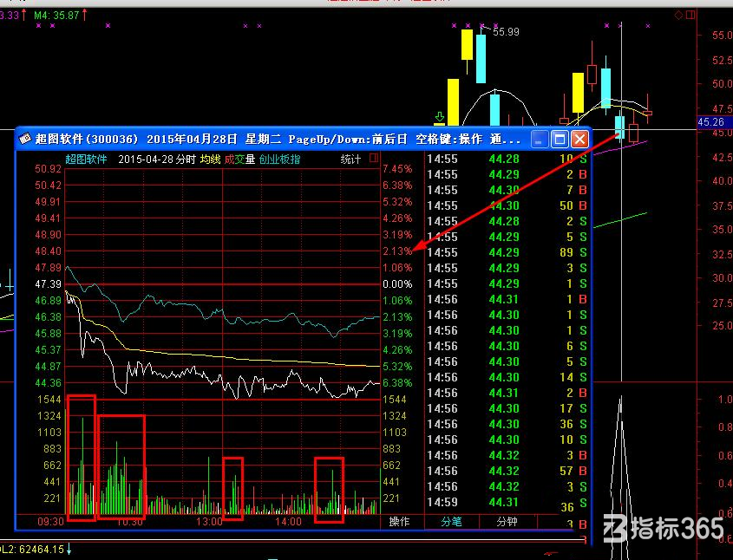Click the 09:30 time axis label
The image size is (733, 560).
coord(50,521)
